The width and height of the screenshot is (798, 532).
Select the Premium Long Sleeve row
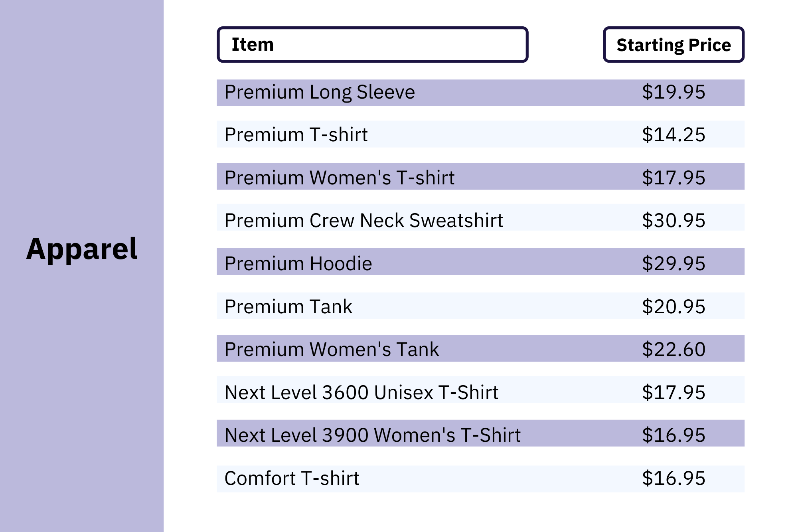(480, 93)
